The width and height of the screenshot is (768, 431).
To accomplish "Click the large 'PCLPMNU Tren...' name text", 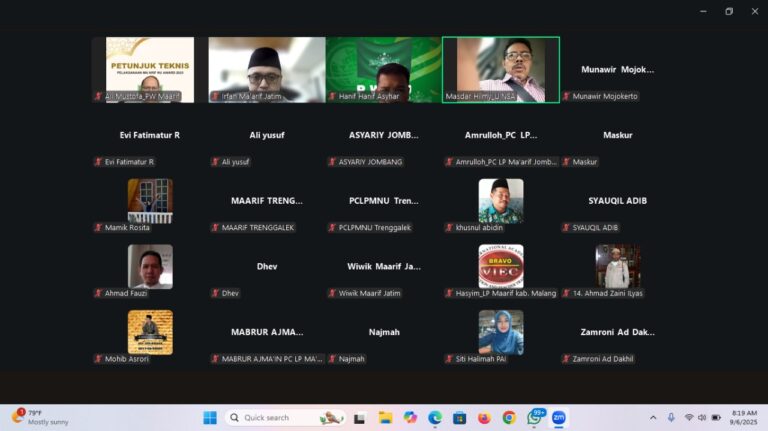I will (x=384, y=201).
